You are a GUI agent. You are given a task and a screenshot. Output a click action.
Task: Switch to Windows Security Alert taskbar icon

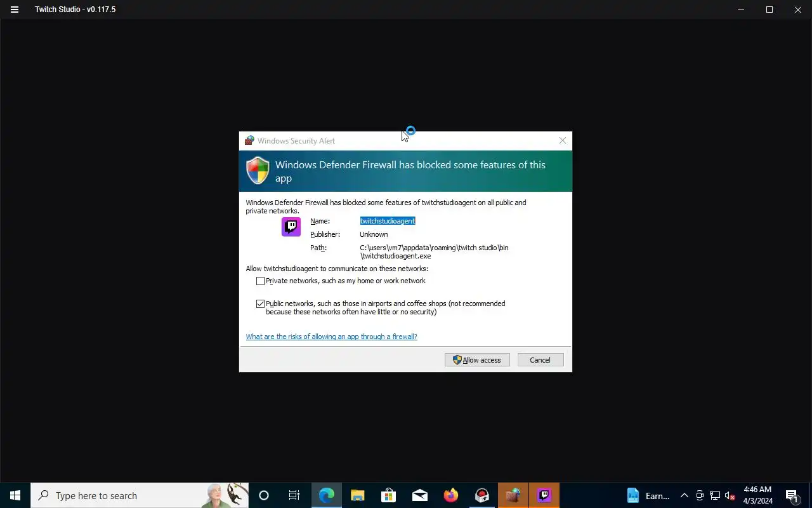pos(513,495)
